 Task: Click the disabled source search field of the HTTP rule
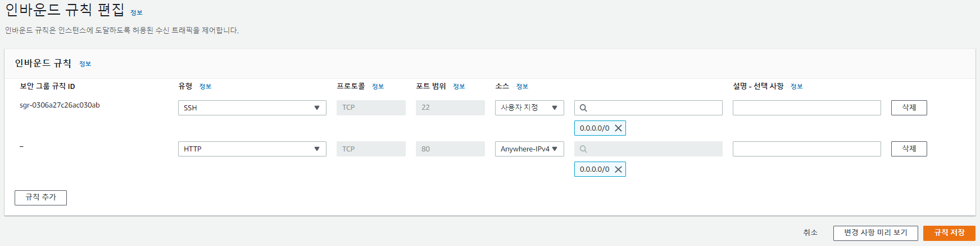click(x=648, y=149)
